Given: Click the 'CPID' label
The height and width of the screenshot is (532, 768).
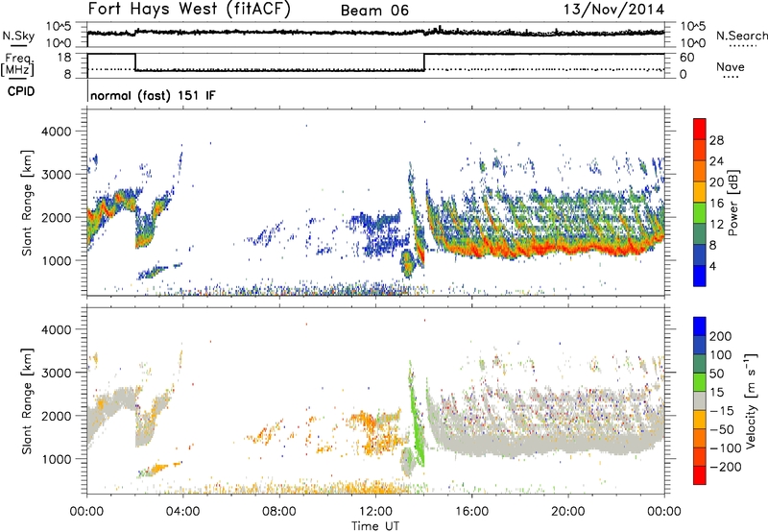Looking at the screenshot, I should (21, 91).
